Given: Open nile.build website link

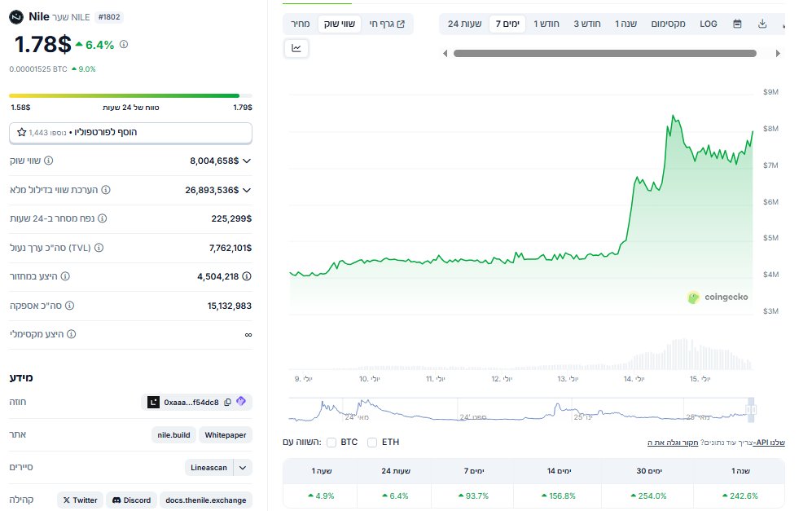Looking at the screenshot, I should tap(174, 435).
